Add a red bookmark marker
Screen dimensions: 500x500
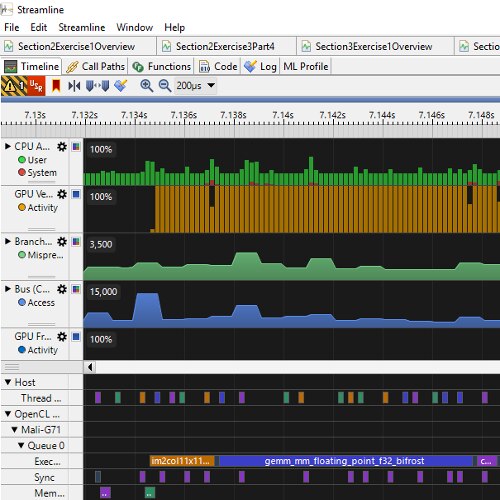(x=56, y=86)
